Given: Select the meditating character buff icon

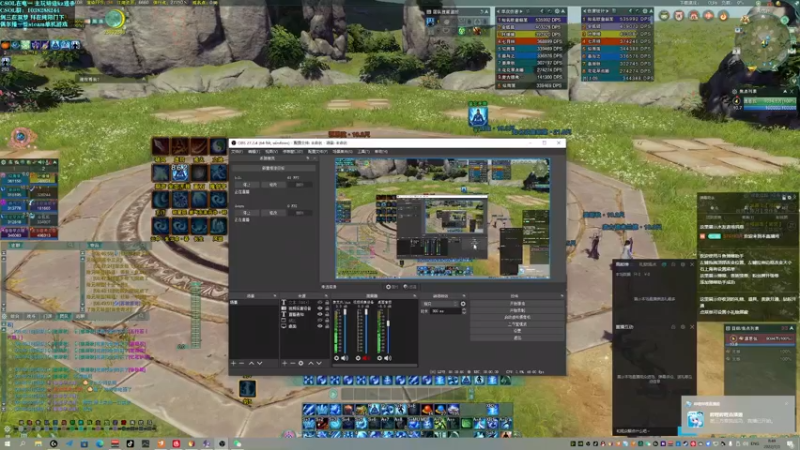Looking at the screenshot, I should tap(478, 116).
